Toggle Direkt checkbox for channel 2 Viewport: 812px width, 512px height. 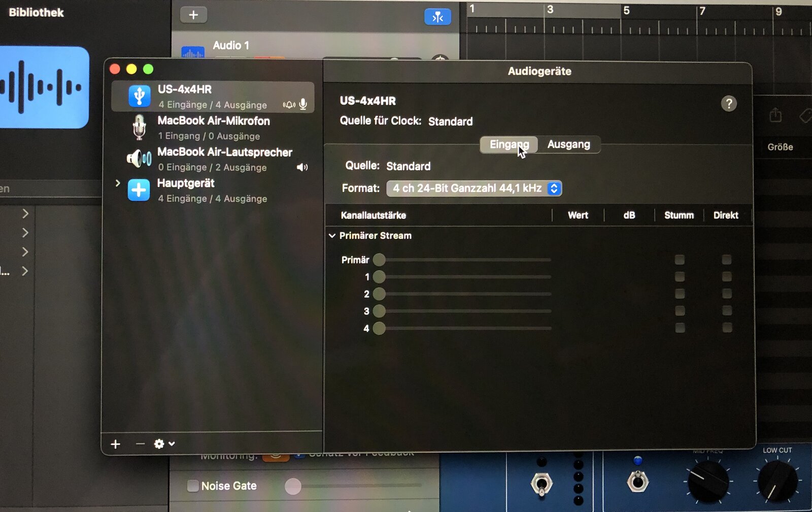click(727, 294)
